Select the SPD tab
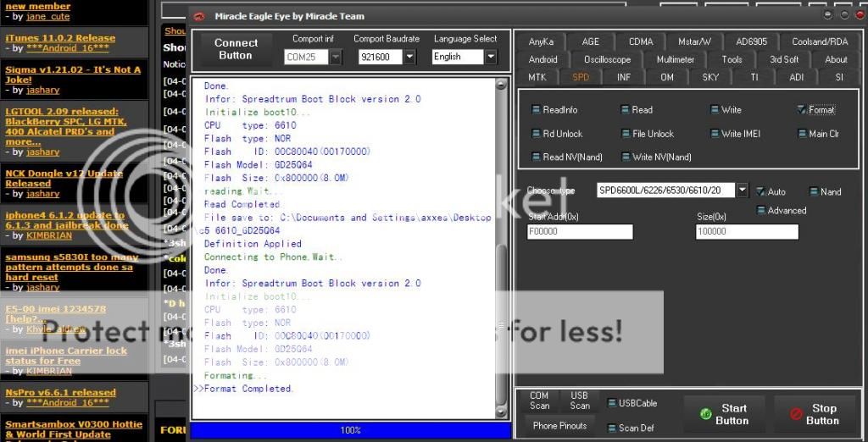The width and height of the screenshot is (868, 442). [x=581, y=77]
